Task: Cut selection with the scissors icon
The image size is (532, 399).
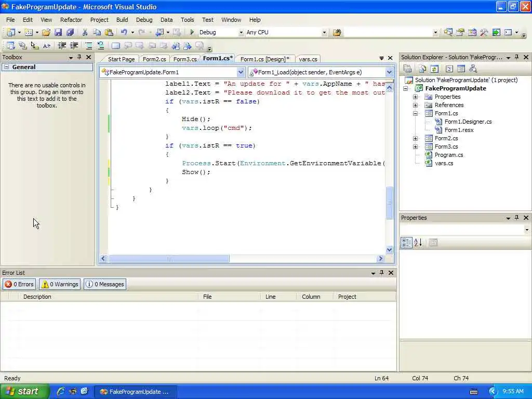Action: pos(85,32)
